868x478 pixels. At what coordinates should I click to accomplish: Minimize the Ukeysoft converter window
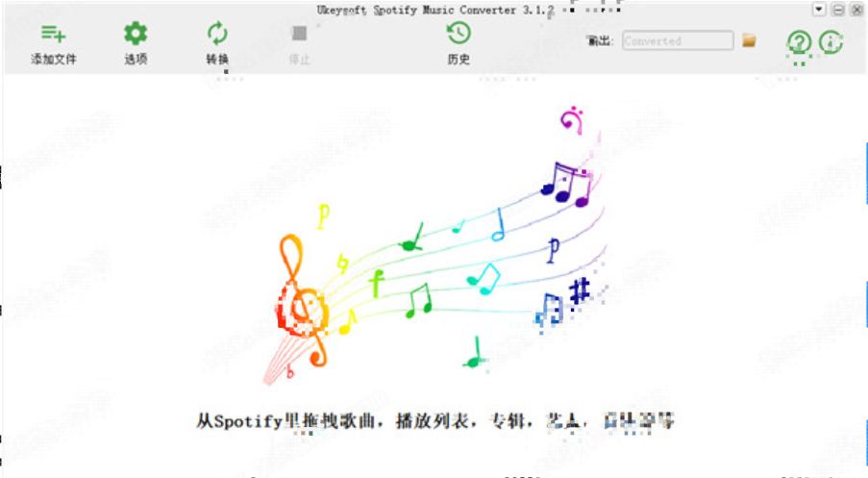pos(838,10)
